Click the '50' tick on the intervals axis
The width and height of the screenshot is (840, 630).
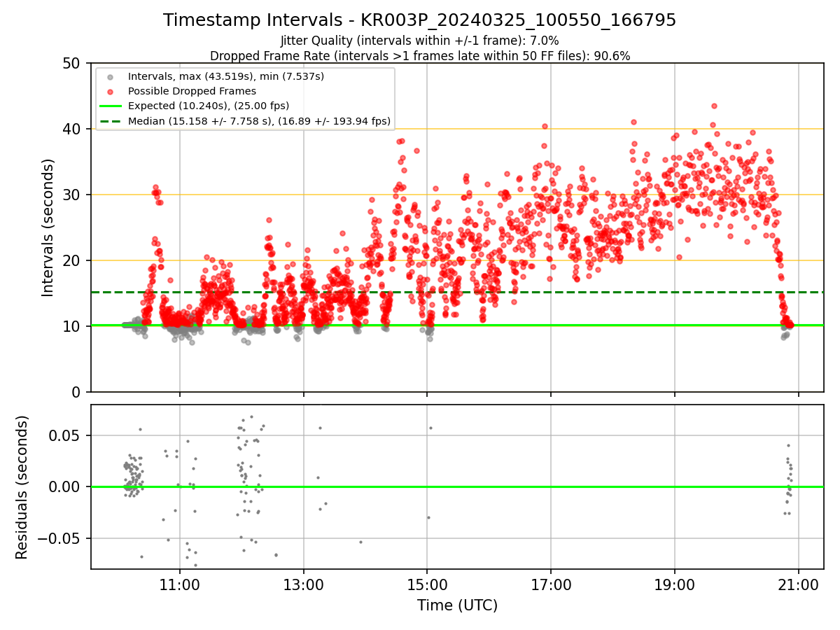click(x=71, y=64)
